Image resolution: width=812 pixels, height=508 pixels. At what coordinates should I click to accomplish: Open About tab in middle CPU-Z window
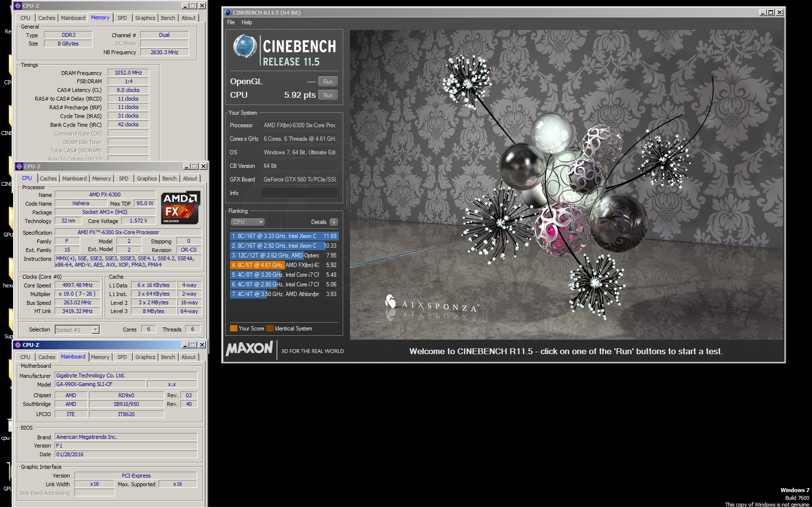point(190,179)
